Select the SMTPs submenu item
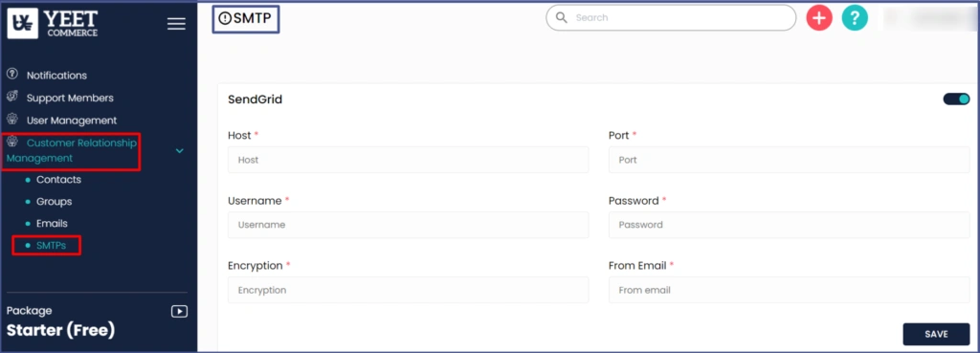This screenshot has height=353, width=980. point(52,246)
